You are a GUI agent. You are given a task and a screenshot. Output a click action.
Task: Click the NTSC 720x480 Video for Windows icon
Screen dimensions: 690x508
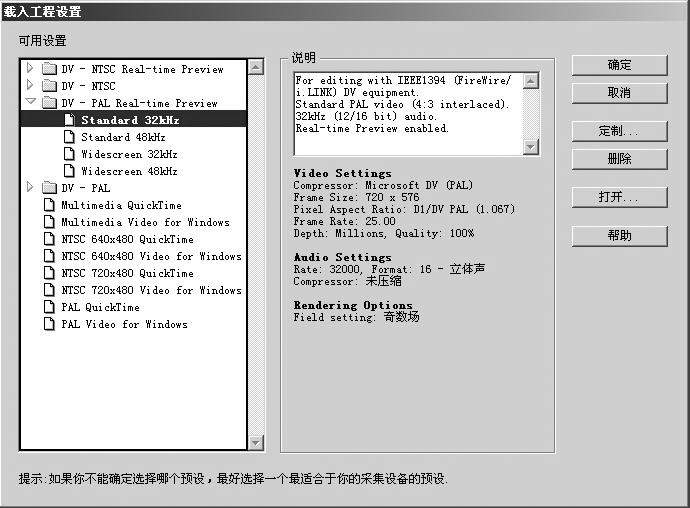point(49,290)
